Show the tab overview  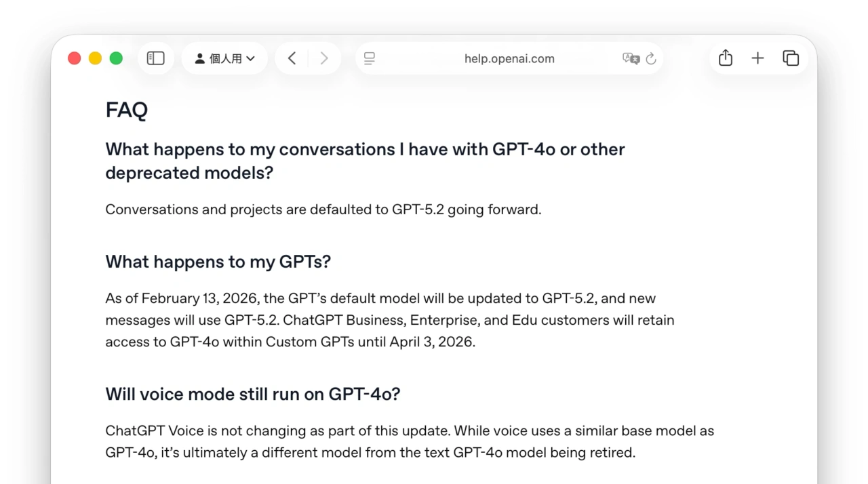791,58
